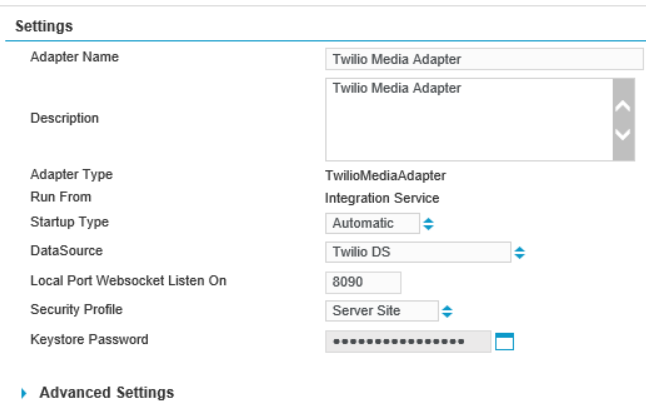Click the Description label

click(x=65, y=119)
